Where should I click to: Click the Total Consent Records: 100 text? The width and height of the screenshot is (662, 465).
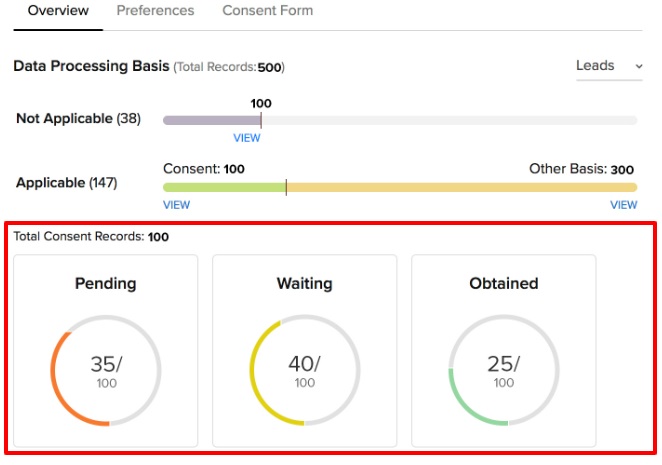point(91,237)
